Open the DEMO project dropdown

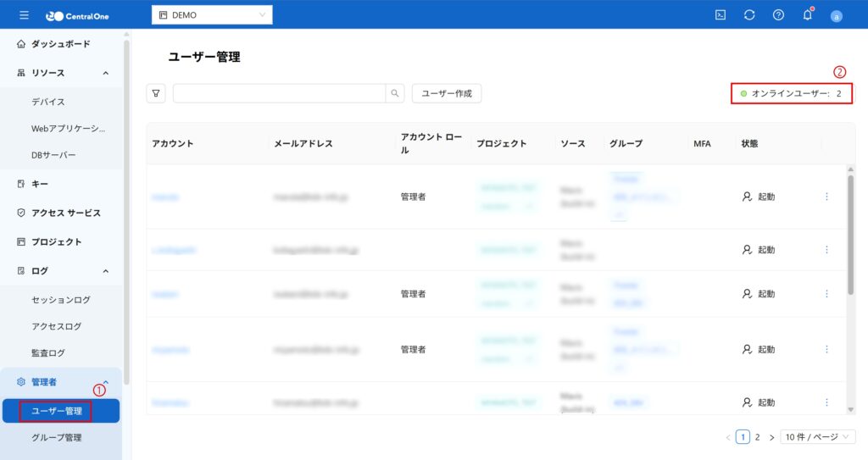(212, 15)
